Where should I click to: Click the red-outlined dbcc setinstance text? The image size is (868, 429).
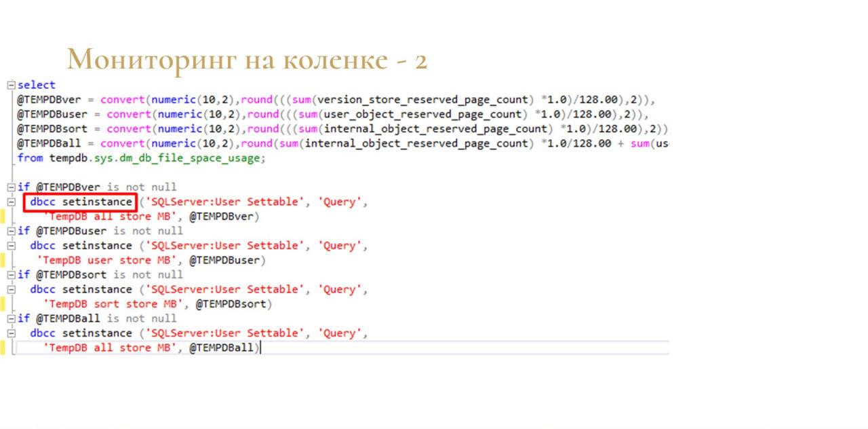pos(81,202)
